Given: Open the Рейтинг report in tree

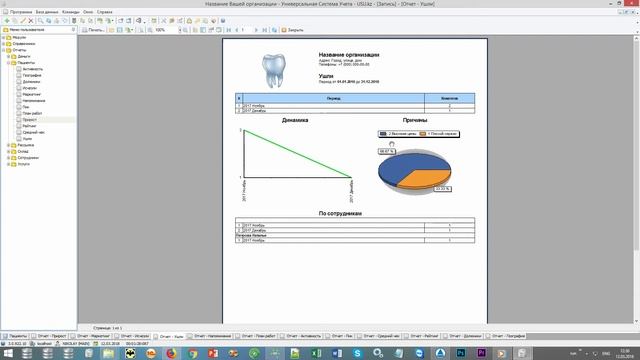Looking at the screenshot, I should (29, 126).
